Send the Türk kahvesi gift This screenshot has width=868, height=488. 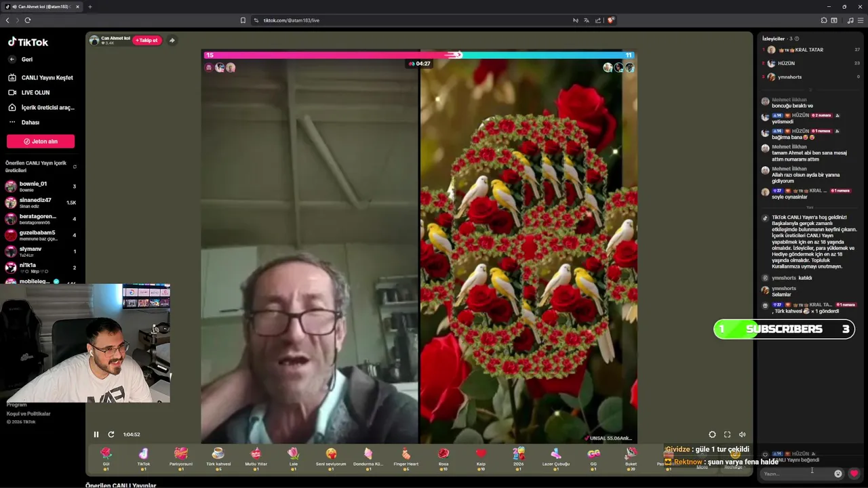click(x=218, y=458)
